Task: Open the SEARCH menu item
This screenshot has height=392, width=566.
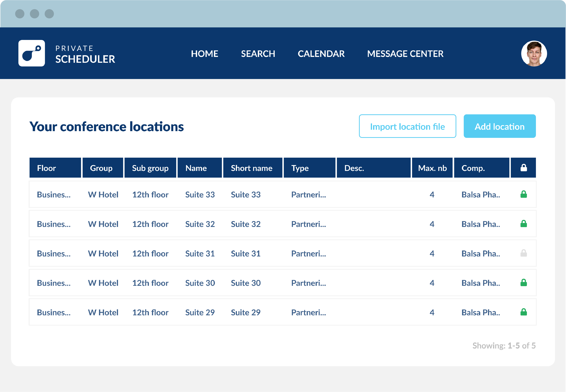Action: tap(258, 54)
